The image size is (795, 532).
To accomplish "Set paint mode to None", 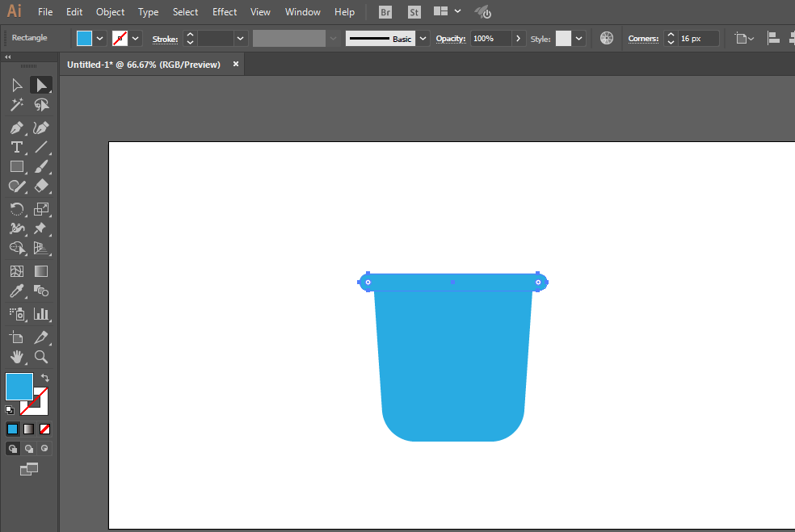I will point(45,429).
